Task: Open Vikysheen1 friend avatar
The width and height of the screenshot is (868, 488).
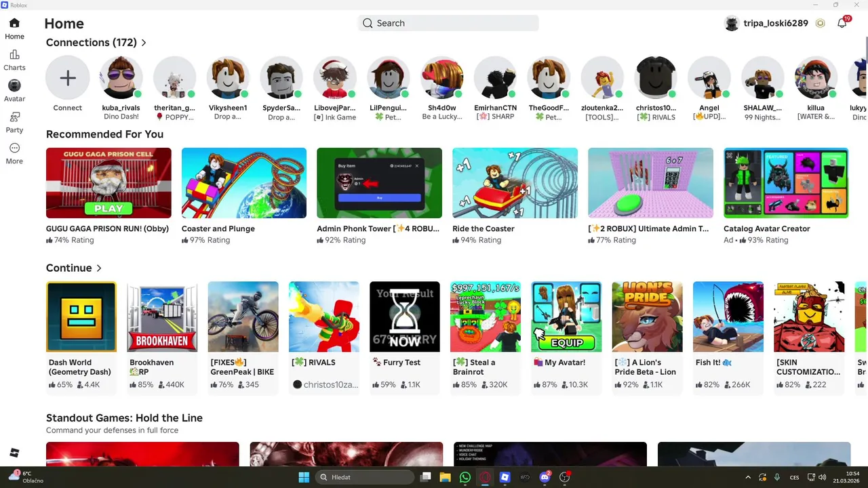Action: 228,78
